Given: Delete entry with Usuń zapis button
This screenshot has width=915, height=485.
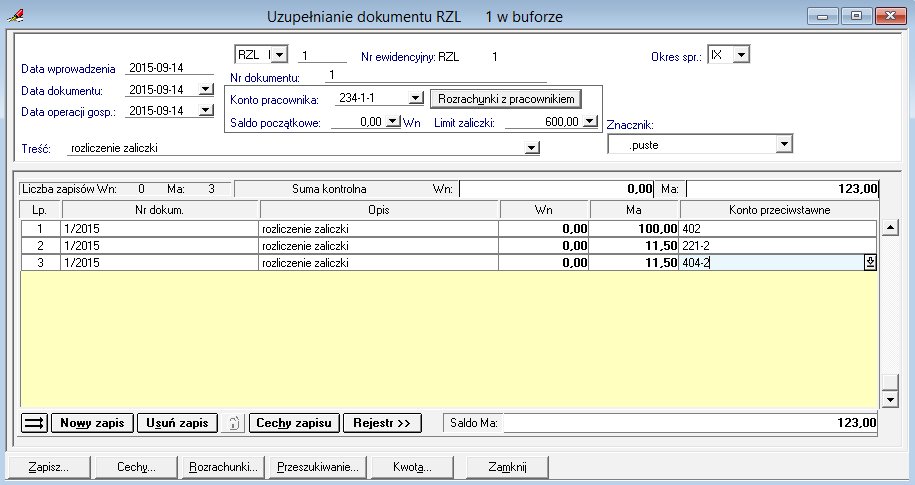Looking at the screenshot, I should 177,423.
